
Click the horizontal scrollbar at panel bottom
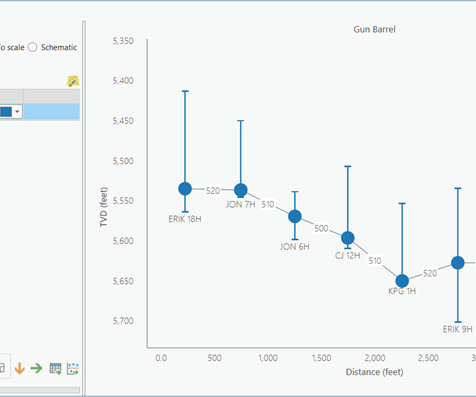coord(40,390)
